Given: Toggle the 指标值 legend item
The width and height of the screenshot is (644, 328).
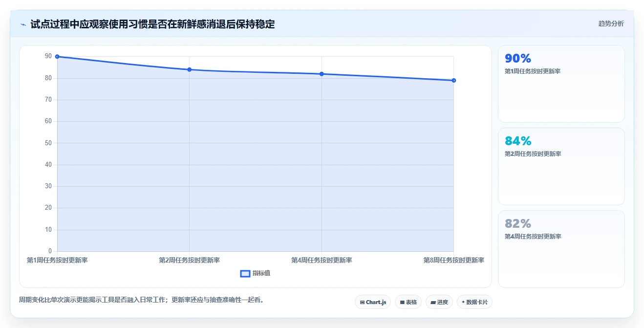Looking at the screenshot, I should [256, 273].
